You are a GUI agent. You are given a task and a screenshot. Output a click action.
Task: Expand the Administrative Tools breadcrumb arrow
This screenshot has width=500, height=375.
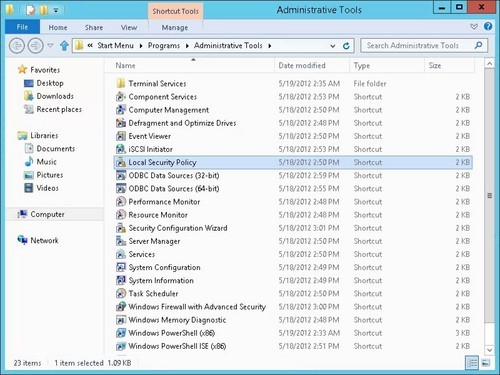pos(269,46)
